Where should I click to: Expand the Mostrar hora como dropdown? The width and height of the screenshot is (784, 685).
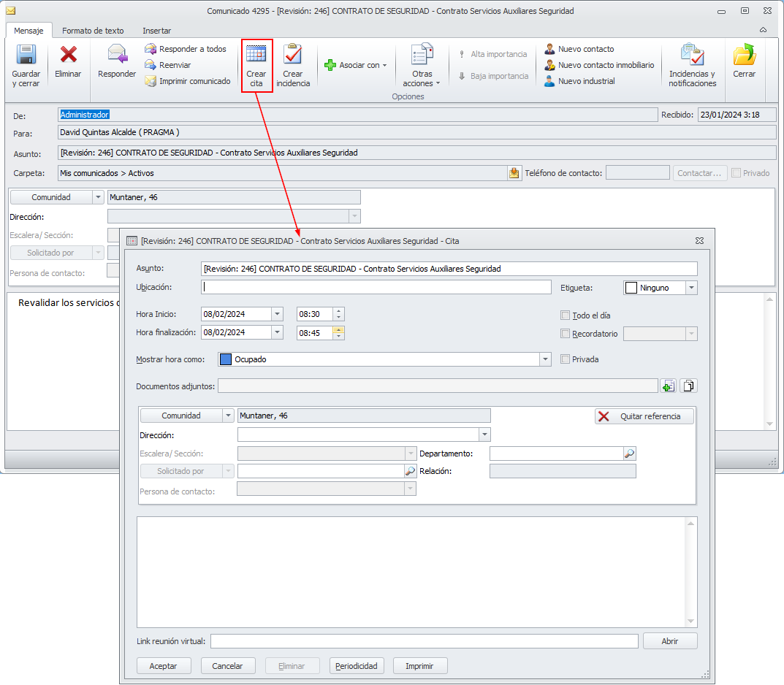[x=544, y=359]
